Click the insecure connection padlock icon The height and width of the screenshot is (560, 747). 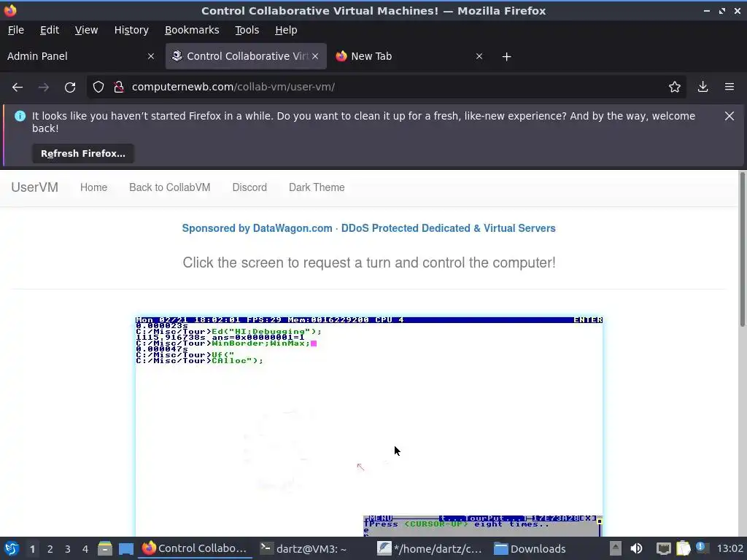point(119,87)
